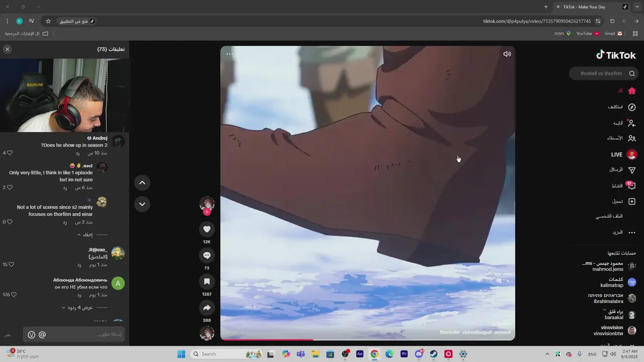The height and width of the screenshot is (362, 644).
Task: Open After Effects from the taskbar
Action: click(360, 354)
